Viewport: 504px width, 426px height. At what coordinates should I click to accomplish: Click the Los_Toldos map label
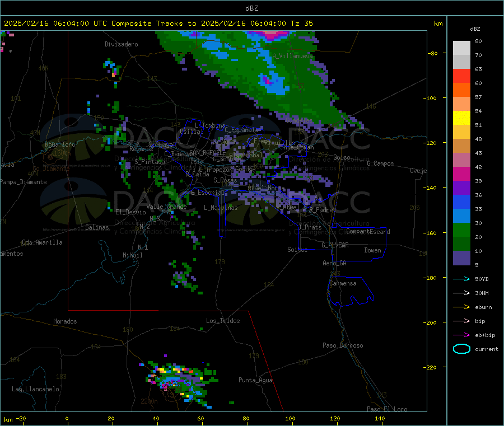pyautogui.click(x=223, y=321)
